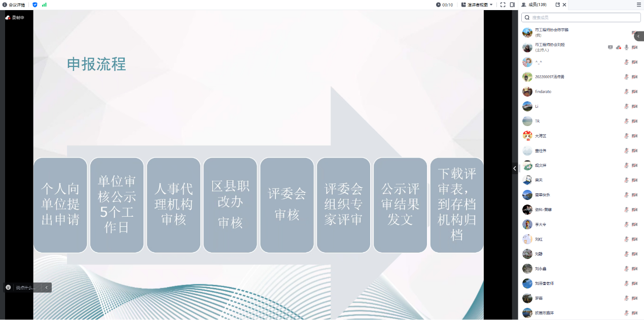Screen dimensions: 644x320
Task: Expand the floating arrow tab beside member list
Action: [638, 36]
